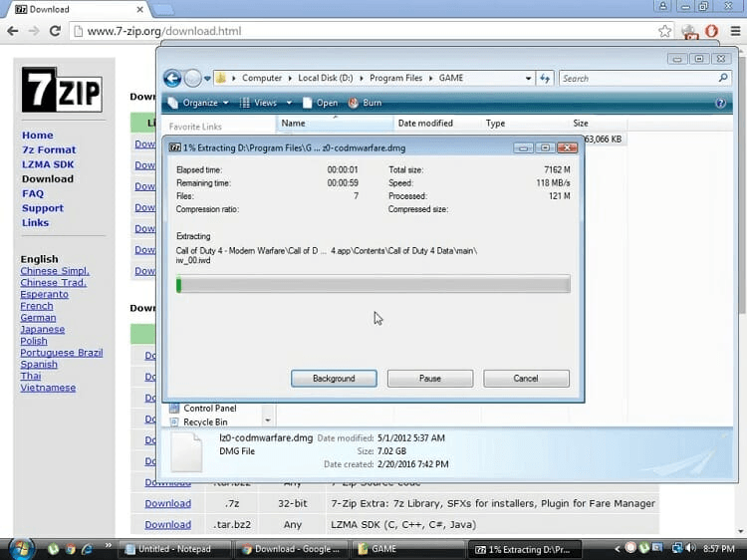Click the Recycle Bin in folder tree
The image size is (747, 560).
pos(206,422)
